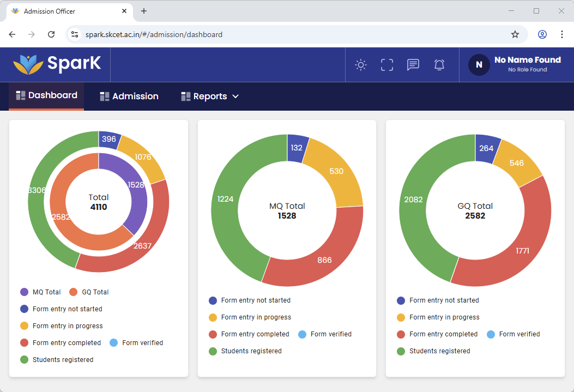The height and width of the screenshot is (392, 574).
Task: Click the SparK logo
Action: click(57, 64)
